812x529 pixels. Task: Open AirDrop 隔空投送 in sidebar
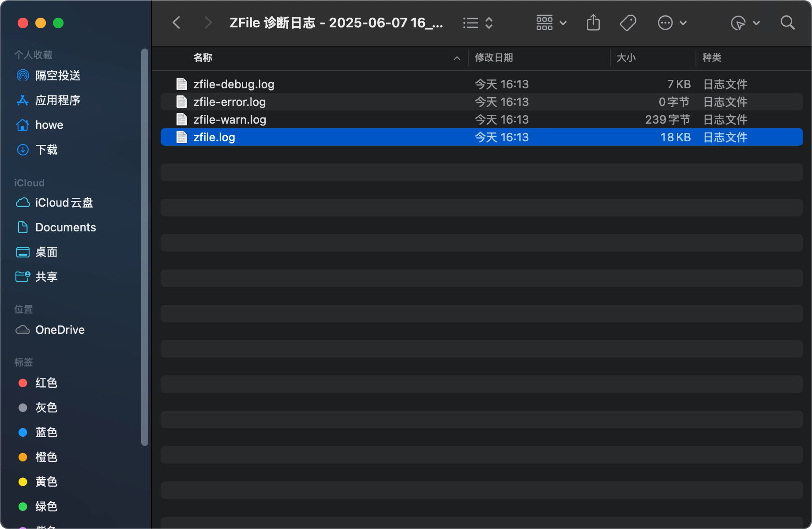(x=49, y=76)
